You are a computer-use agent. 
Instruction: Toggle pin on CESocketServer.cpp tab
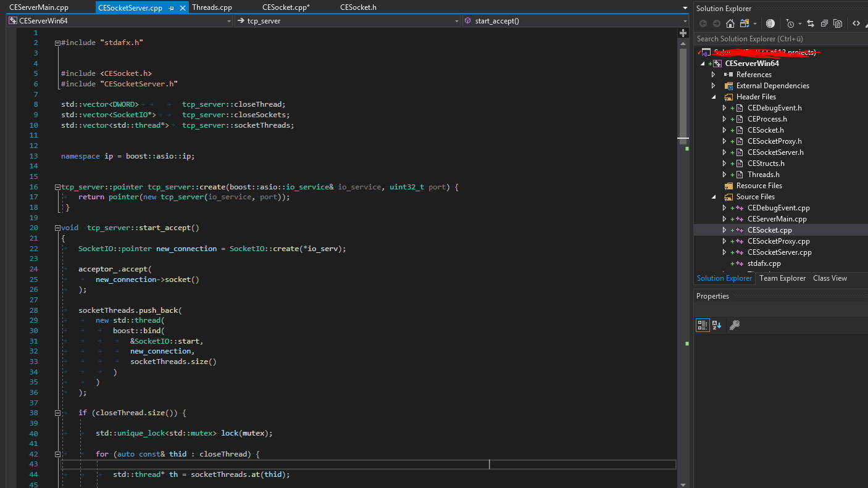(171, 8)
